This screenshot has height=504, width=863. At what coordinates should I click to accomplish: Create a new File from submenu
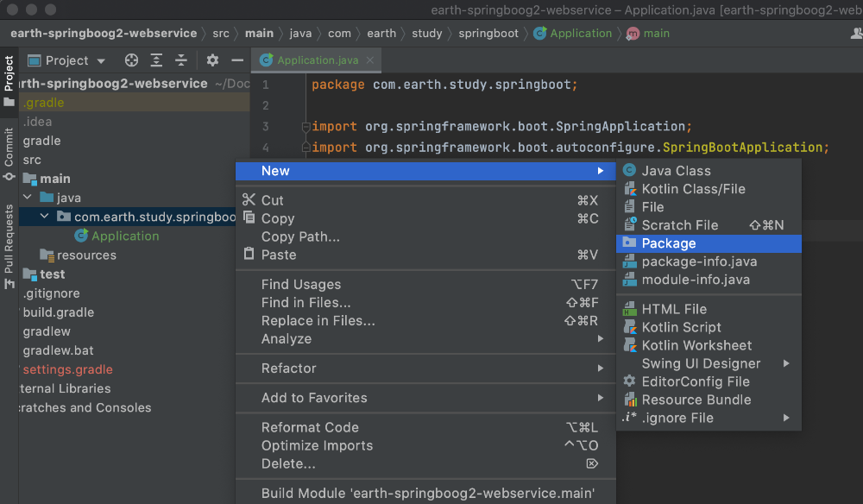709,207
